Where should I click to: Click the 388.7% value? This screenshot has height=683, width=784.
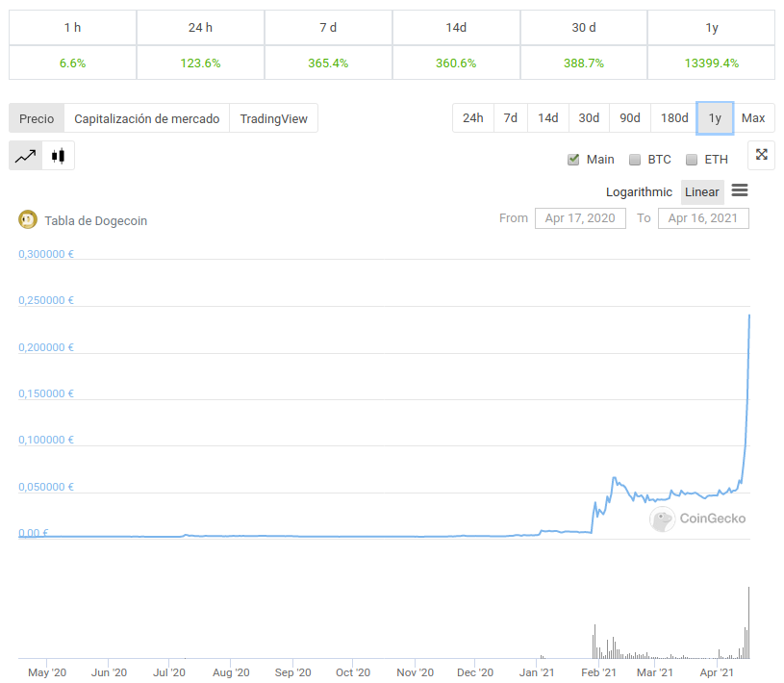pyautogui.click(x=584, y=63)
